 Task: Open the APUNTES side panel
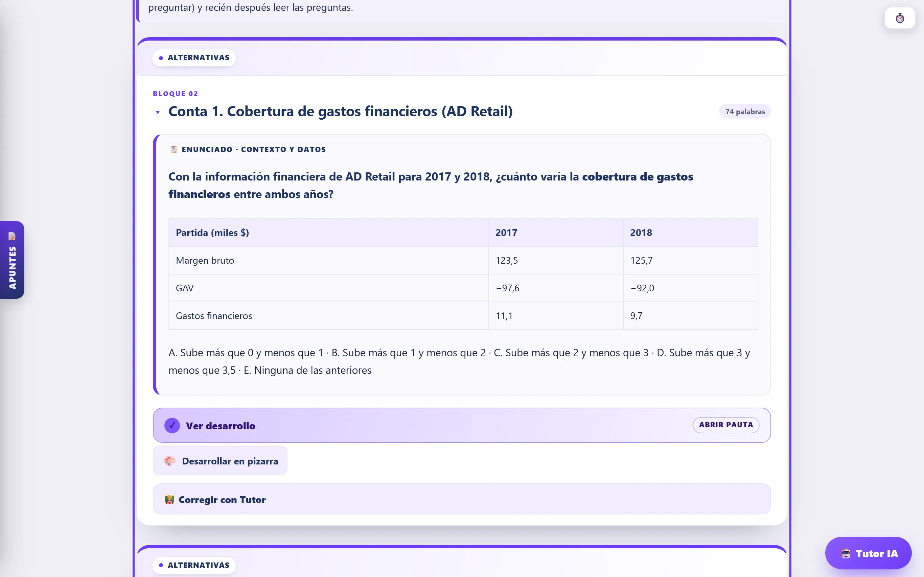tap(12, 260)
